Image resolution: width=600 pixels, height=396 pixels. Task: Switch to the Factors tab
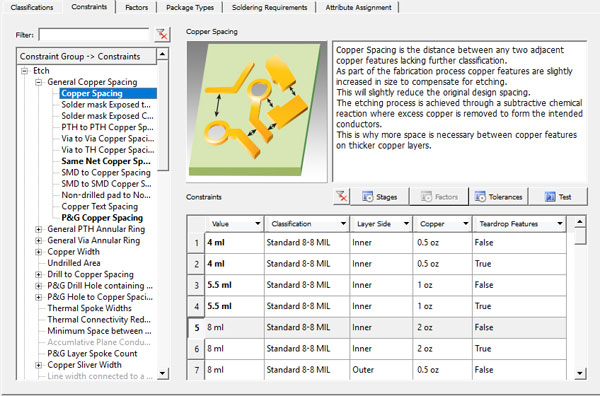tap(137, 7)
